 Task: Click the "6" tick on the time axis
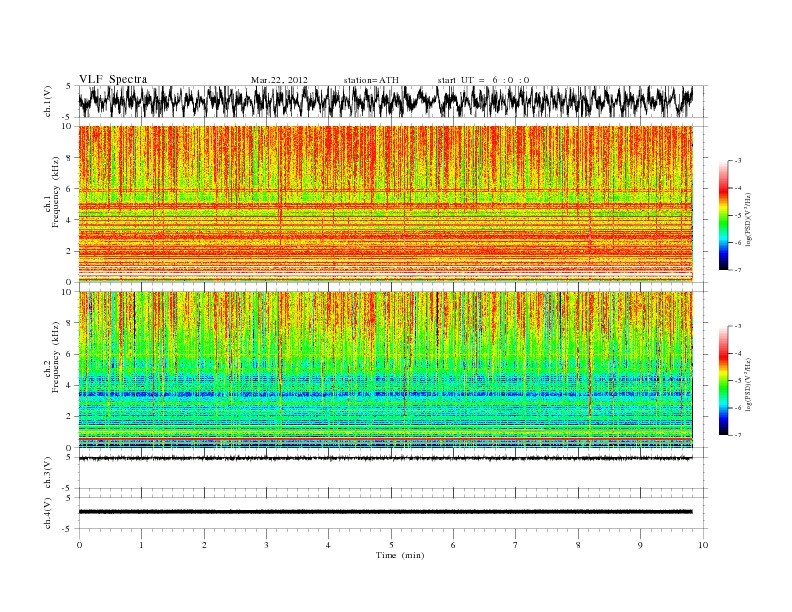(453, 545)
